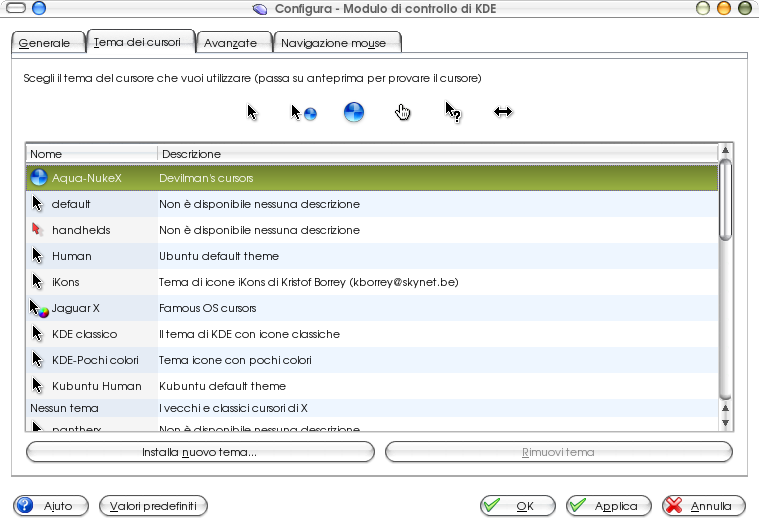Switch to the Generale tab
Image resolution: width=759 pixels, height=529 pixels.
(x=47, y=43)
